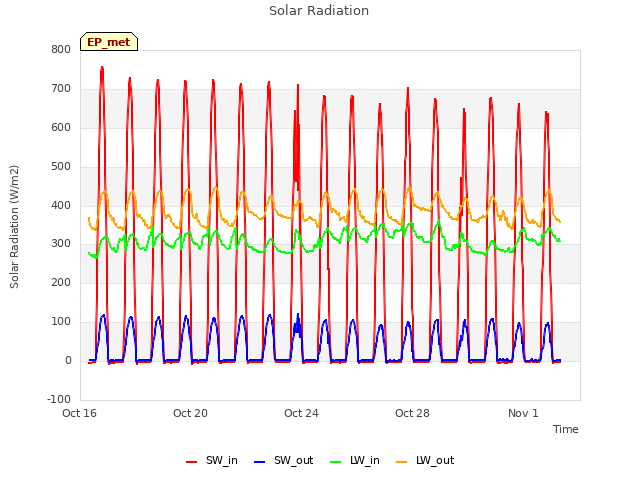Click the Oct 20 x-axis tick label
Image resolution: width=640 pixels, height=480 pixels.
pos(190,413)
